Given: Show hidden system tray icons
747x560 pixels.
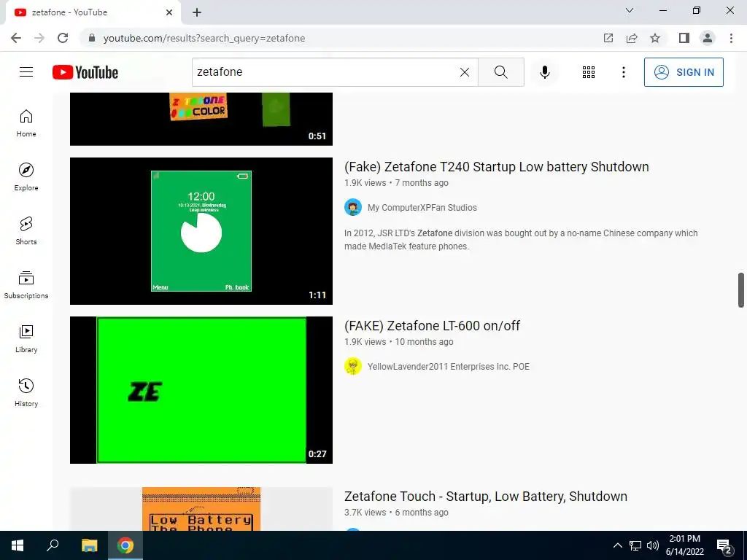Looking at the screenshot, I should coord(617,545).
